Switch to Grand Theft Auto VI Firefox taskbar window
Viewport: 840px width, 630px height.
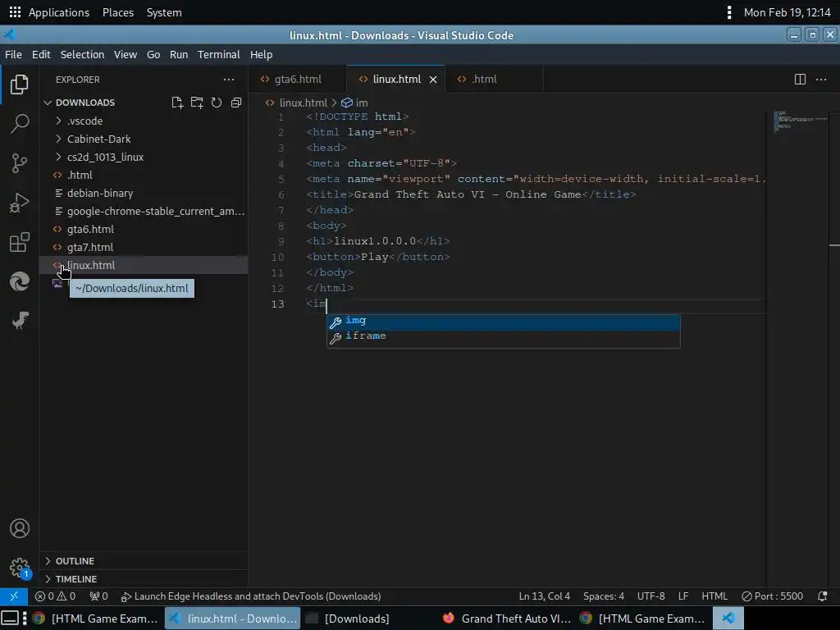tap(507, 619)
